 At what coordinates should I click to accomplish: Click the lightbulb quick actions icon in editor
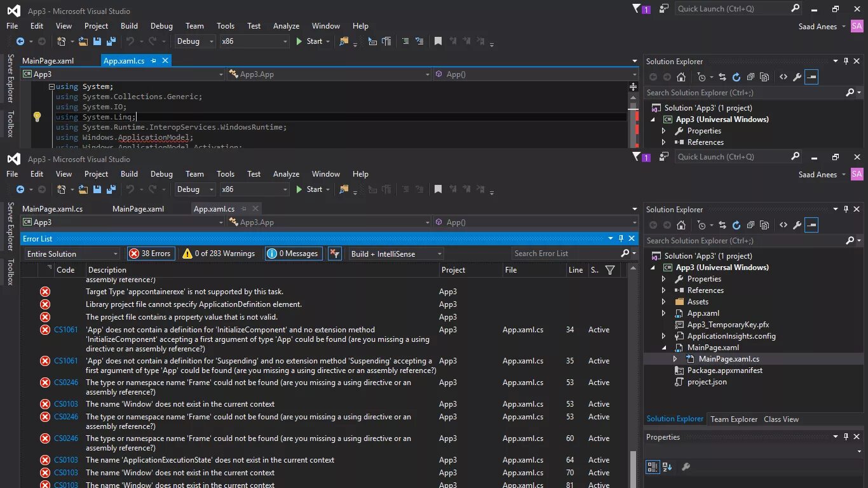click(x=37, y=117)
